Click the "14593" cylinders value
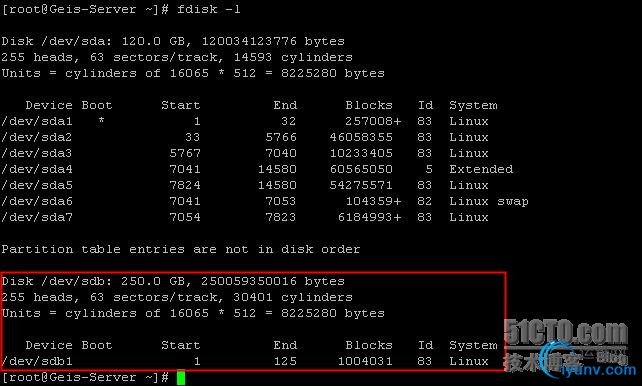642x386 pixels. (253, 57)
